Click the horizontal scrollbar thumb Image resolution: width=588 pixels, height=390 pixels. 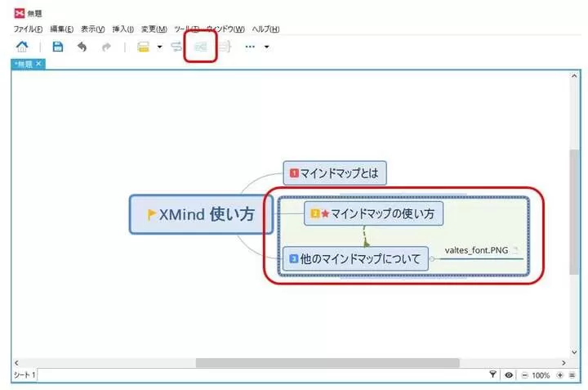(327, 362)
